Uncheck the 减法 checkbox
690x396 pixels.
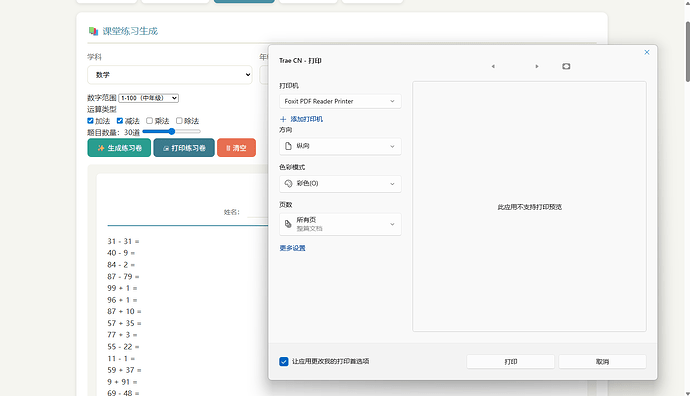tap(120, 121)
